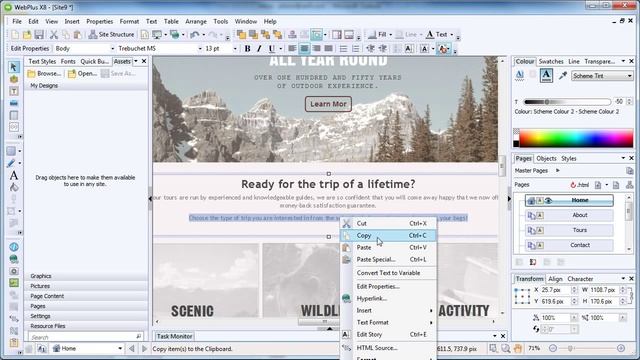This screenshot has width=640, height=360.
Task: Choose Paste Special from context menu
Action: [388, 260]
